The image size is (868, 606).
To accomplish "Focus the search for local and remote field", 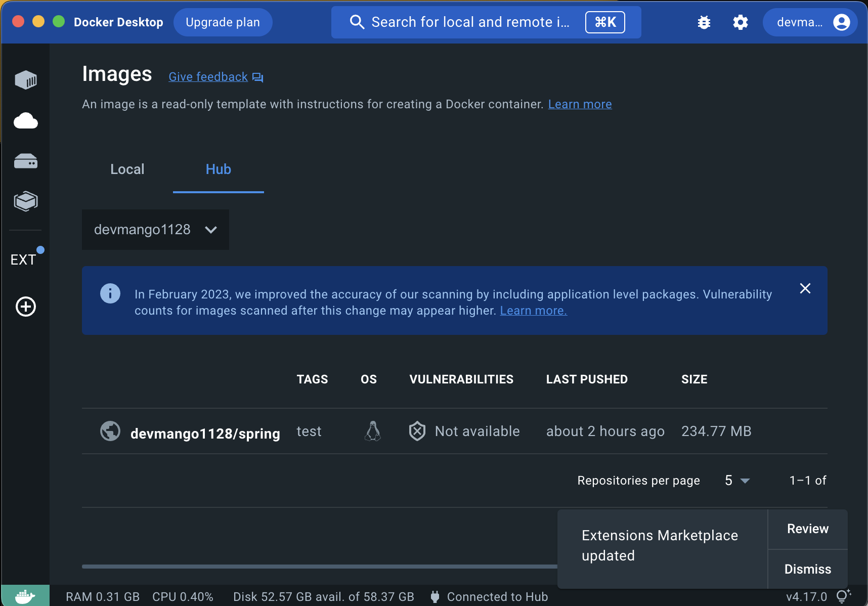I will [486, 22].
